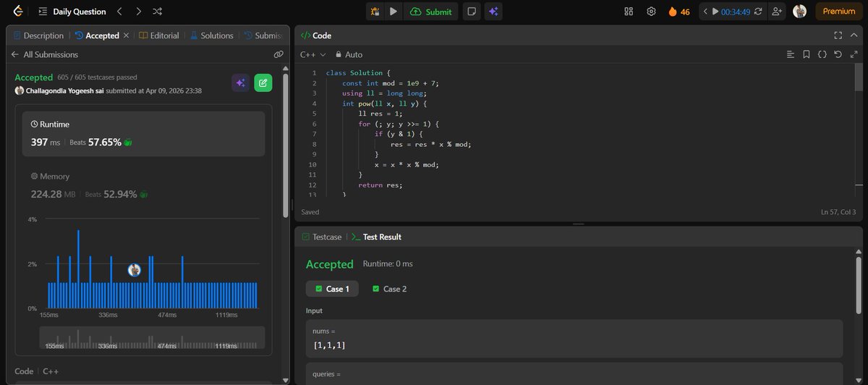The width and height of the screenshot is (868, 385).
Task: Analyze submission with purple sparkle button
Action: click(x=241, y=83)
